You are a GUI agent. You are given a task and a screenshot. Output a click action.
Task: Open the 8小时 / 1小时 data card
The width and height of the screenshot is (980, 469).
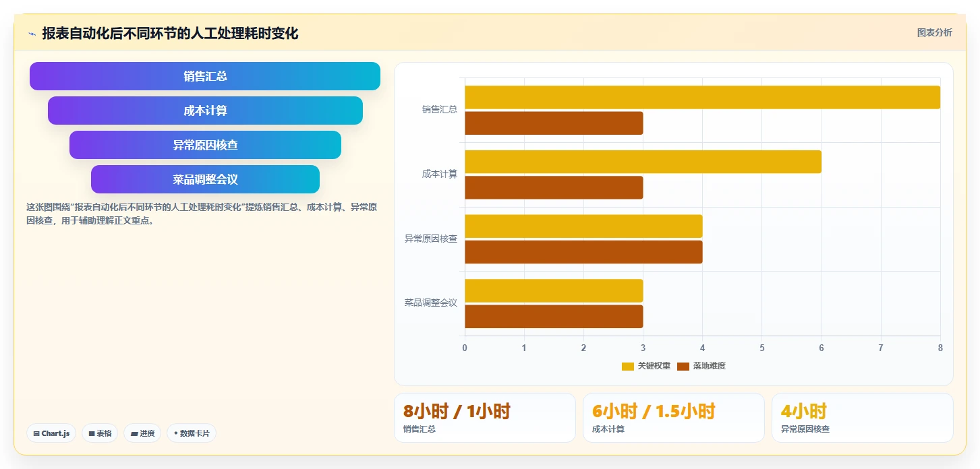click(x=485, y=418)
